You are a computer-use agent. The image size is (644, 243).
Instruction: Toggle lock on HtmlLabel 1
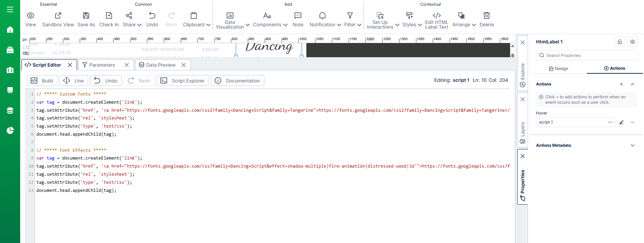[620, 42]
